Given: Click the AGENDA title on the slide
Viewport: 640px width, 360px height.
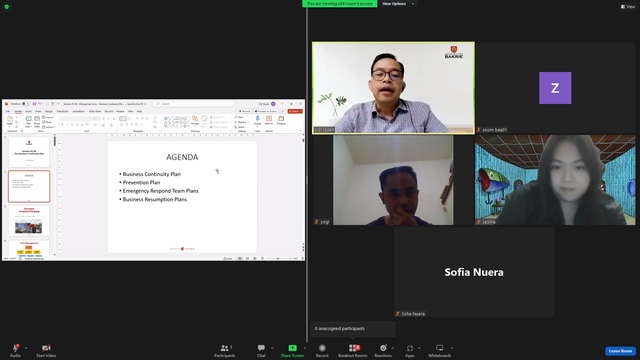Looking at the screenshot, I should click(x=182, y=157).
